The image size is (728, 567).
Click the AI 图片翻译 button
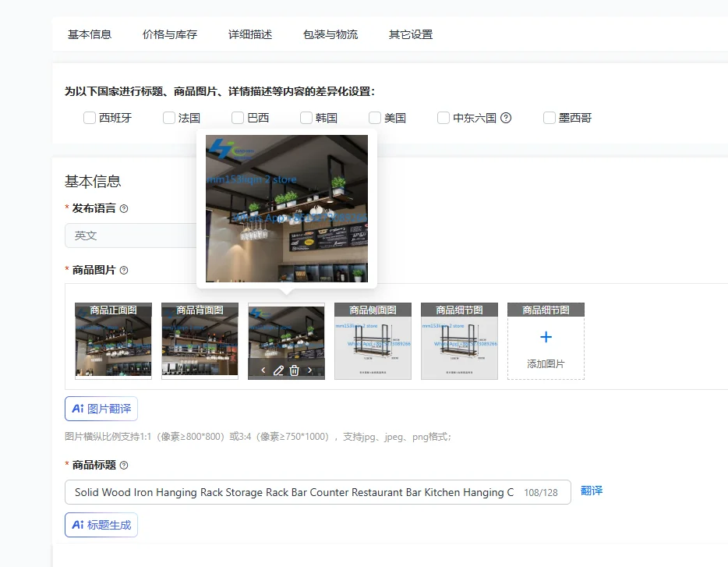pyautogui.click(x=101, y=409)
